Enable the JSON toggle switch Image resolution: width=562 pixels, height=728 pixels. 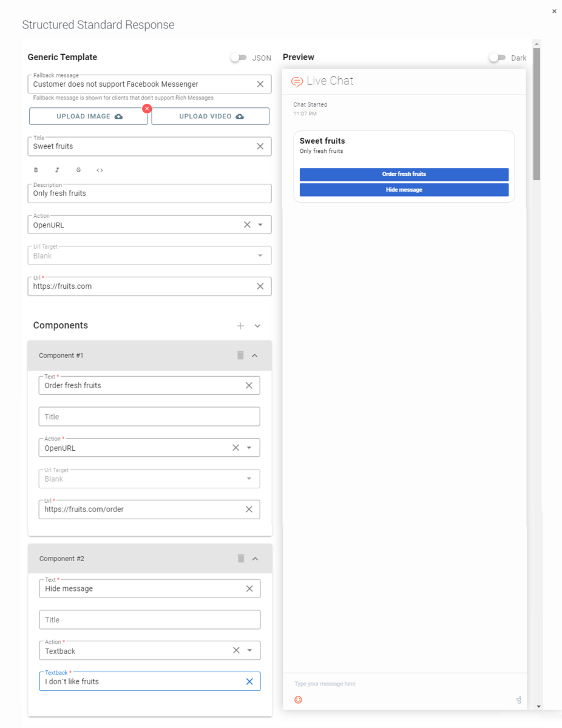point(239,58)
